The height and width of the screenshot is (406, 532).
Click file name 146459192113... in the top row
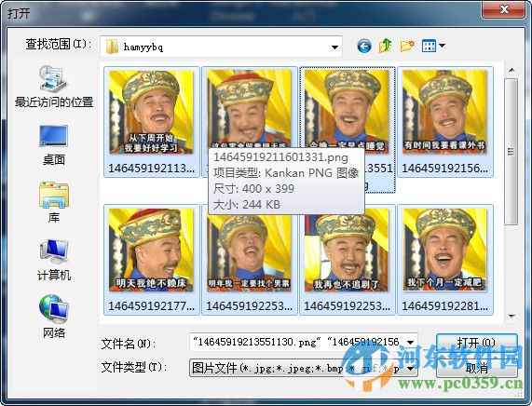[x=151, y=168]
